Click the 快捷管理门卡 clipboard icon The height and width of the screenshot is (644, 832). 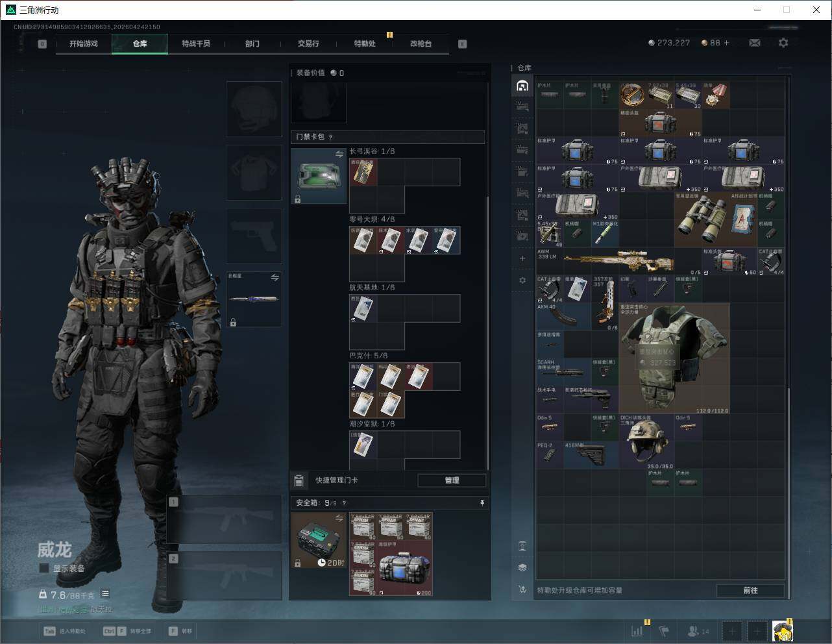[299, 480]
